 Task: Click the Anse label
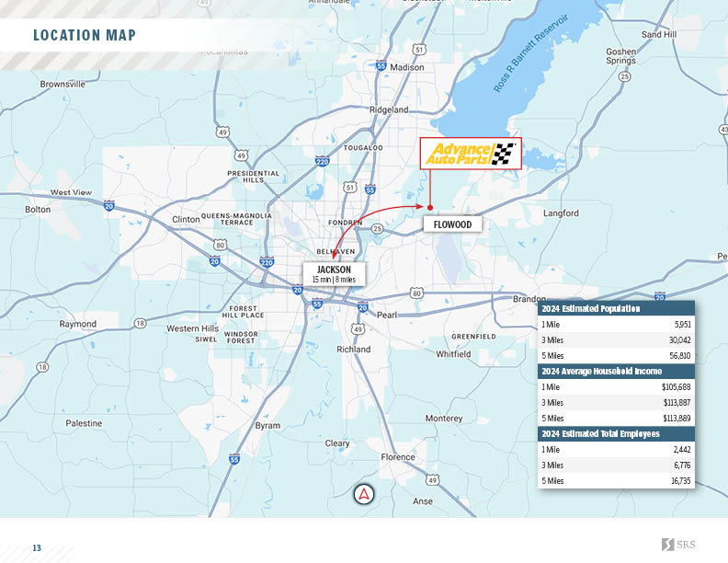423,501
